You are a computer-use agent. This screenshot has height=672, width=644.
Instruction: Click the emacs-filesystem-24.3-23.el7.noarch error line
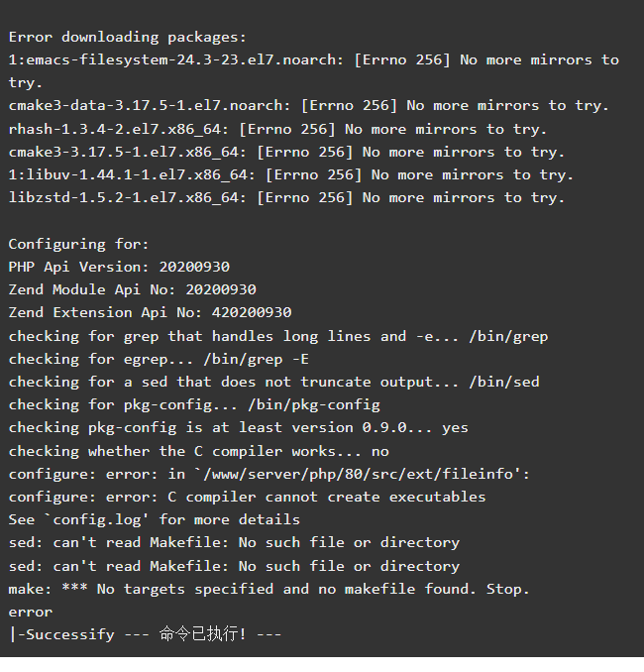pyautogui.click(x=314, y=71)
